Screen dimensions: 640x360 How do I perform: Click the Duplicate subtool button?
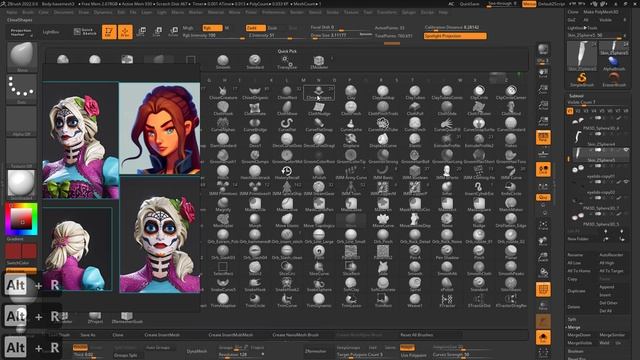click(576, 291)
